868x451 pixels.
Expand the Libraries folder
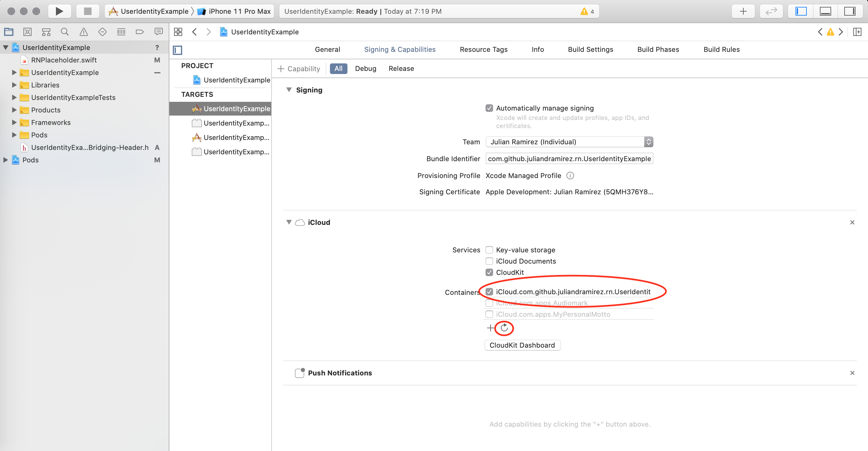[x=14, y=85]
